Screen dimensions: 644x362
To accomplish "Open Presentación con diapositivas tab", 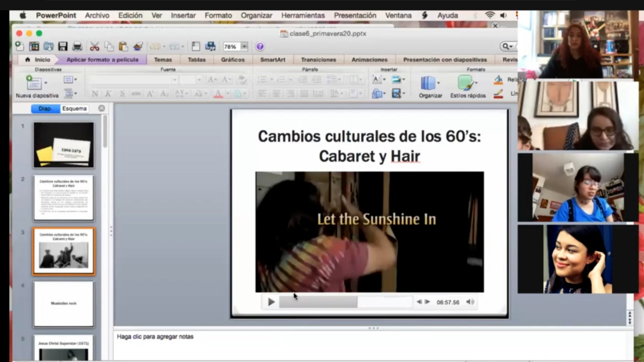I will click(x=445, y=59).
